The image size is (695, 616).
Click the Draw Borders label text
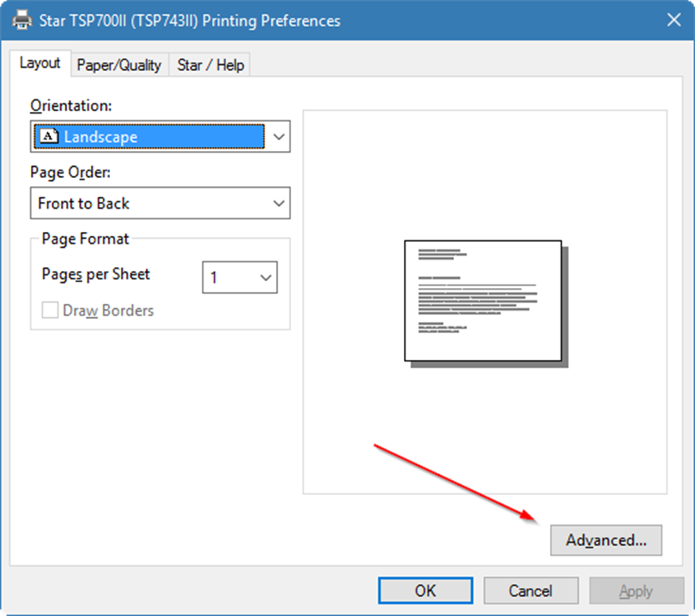pos(108,311)
